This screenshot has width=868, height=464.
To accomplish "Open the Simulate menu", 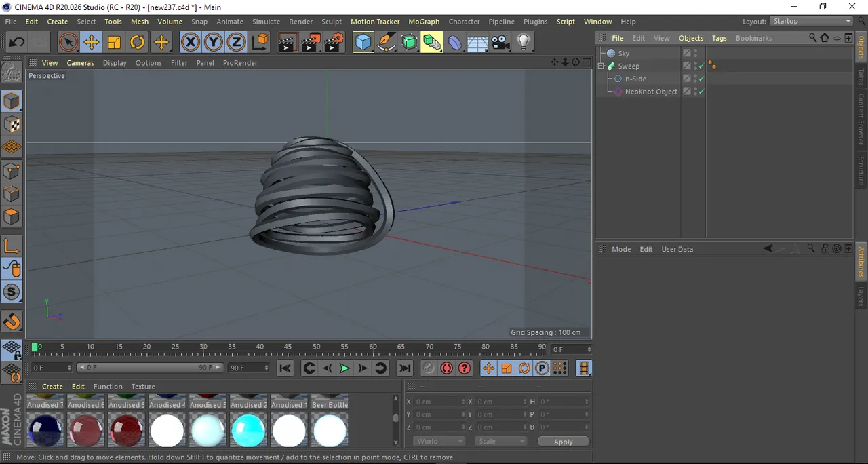I will click(x=266, y=22).
